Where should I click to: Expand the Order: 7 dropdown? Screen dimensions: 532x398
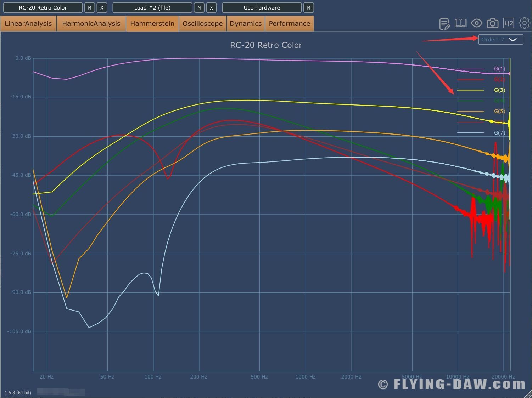(500, 39)
